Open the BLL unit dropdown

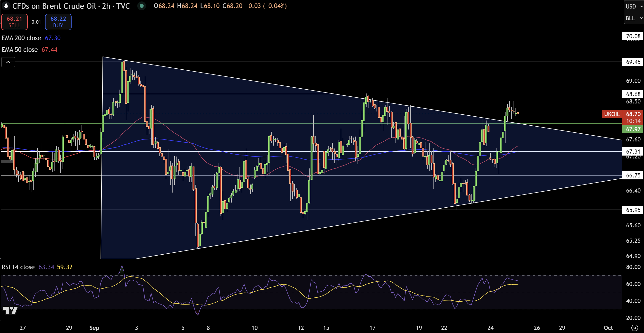[634, 18]
